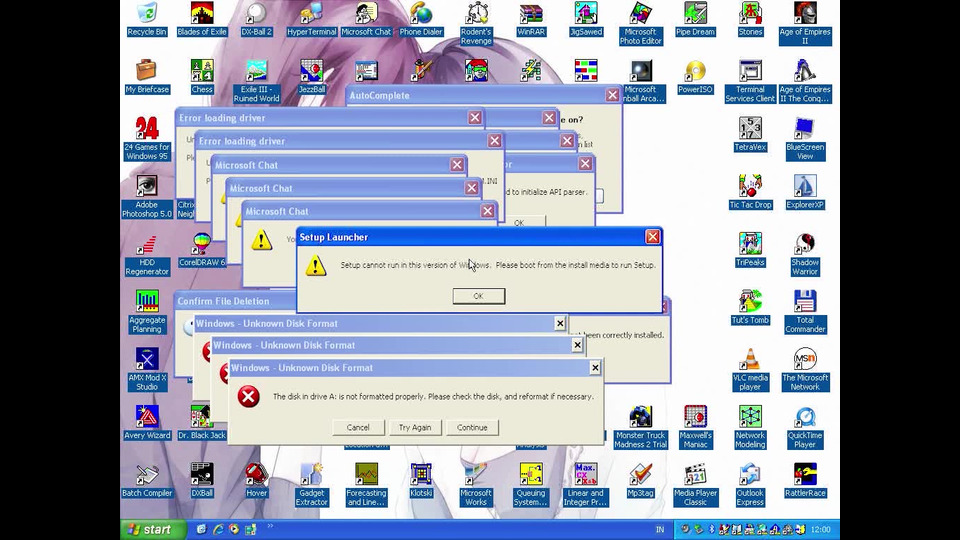Image resolution: width=960 pixels, height=540 pixels.
Task: Open the Phone Dialer shortcut
Action: coord(421,20)
